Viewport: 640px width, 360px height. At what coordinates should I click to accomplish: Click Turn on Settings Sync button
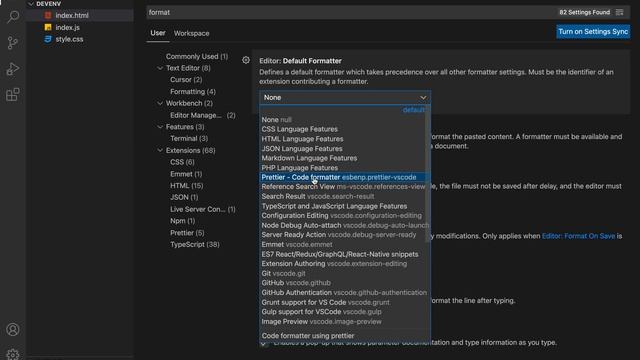click(593, 31)
